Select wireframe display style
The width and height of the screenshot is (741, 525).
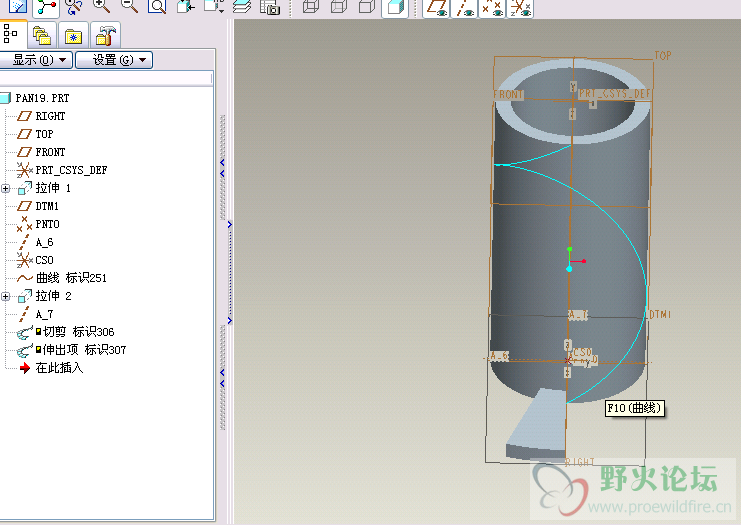pyautogui.click(x=310, y=7)
